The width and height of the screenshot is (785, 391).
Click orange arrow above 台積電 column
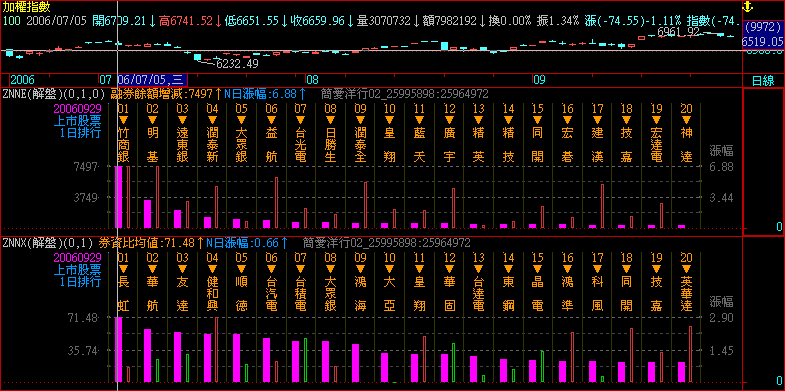click(300, 269)
